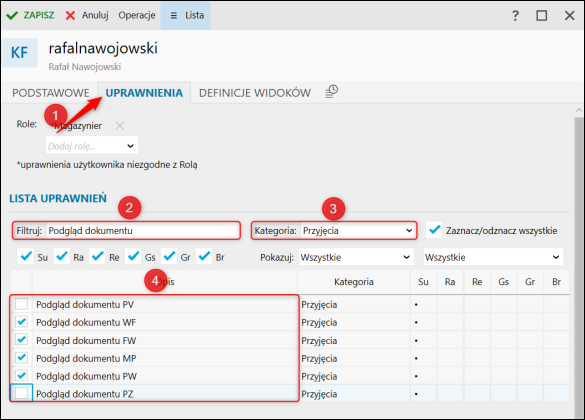Click the Kategoria column header

tap(354, 282)
